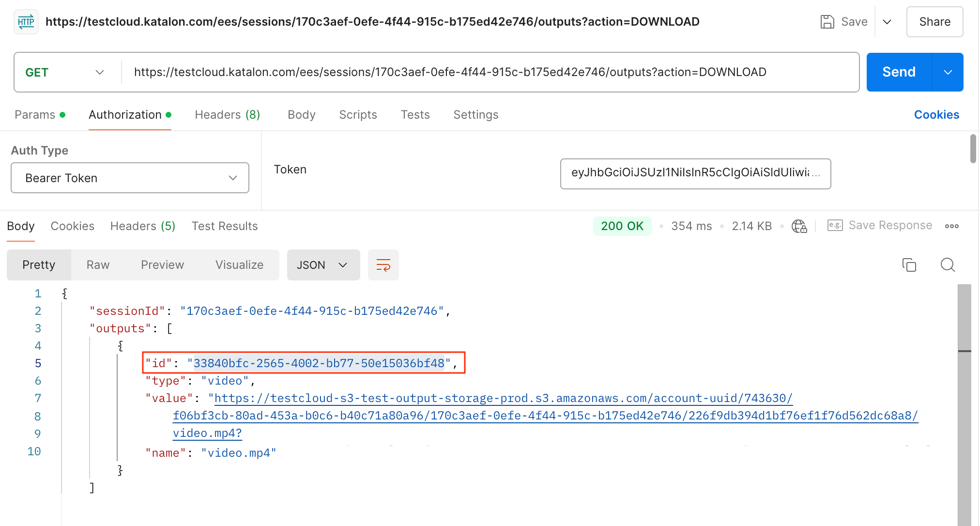
Task: Open the JSON format dropdown
Action: click(323, 265)
